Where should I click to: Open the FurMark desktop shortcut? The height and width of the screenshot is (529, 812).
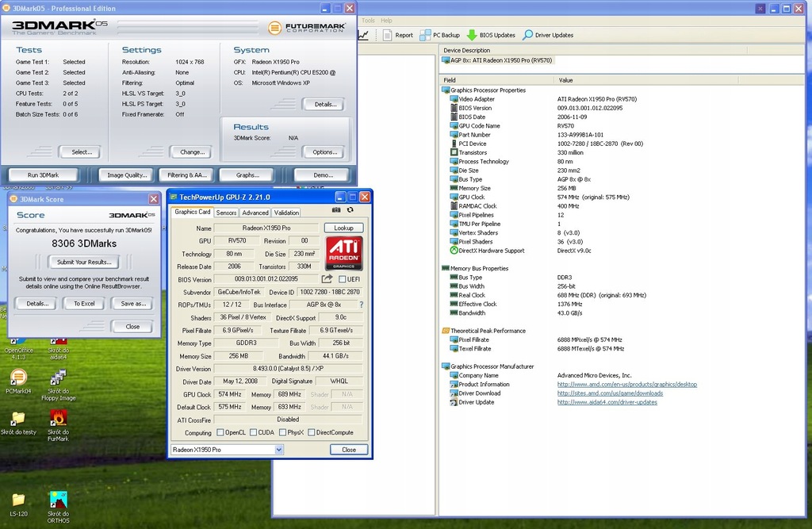(x=58, y=417)
